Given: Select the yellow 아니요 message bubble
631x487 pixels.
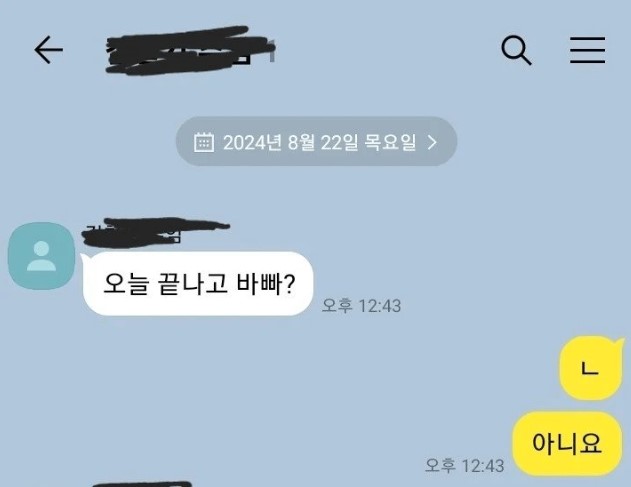Looking at the screenshot, I should point(567,443).
